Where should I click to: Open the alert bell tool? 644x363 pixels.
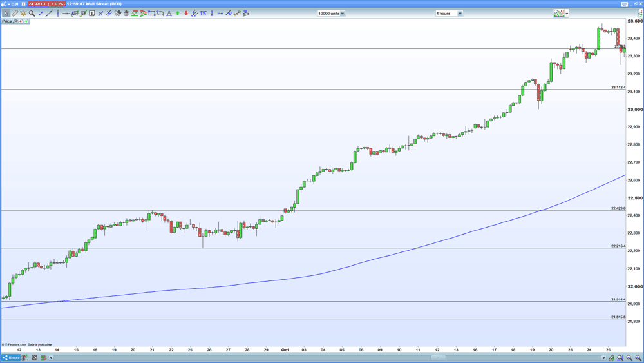click(23, 13)
